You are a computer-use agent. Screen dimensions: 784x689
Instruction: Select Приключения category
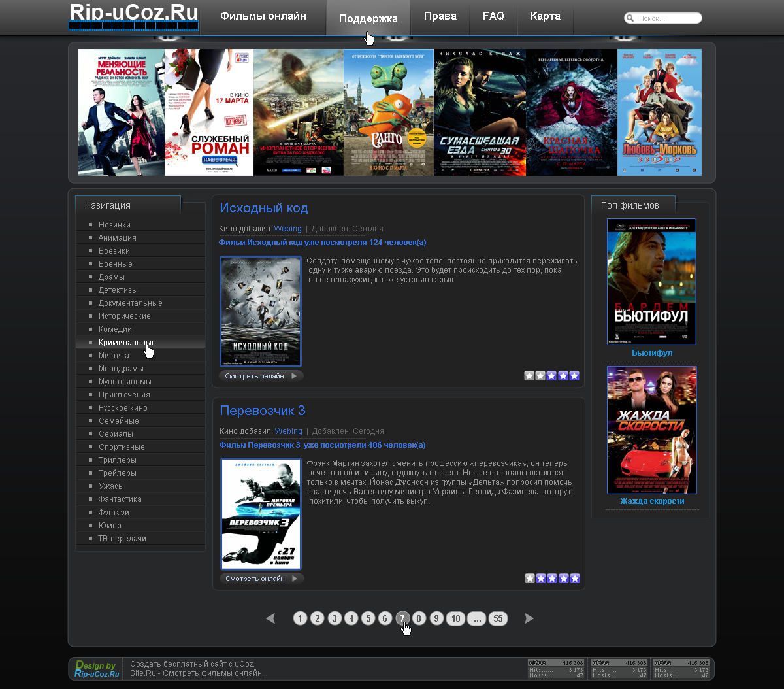click(x=140, y=395)
